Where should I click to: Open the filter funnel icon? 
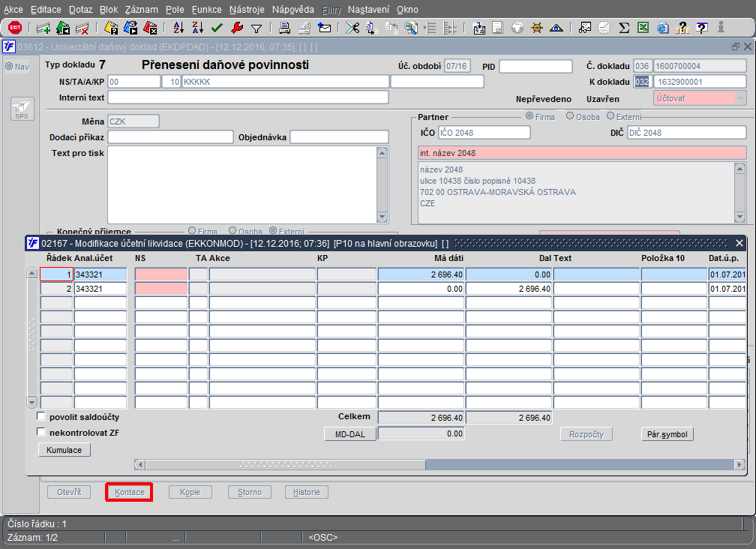coord(256,28)
